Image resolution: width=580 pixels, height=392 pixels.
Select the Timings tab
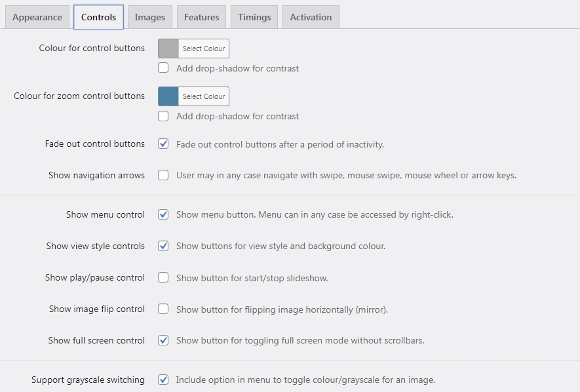click(x=254, y=17)
